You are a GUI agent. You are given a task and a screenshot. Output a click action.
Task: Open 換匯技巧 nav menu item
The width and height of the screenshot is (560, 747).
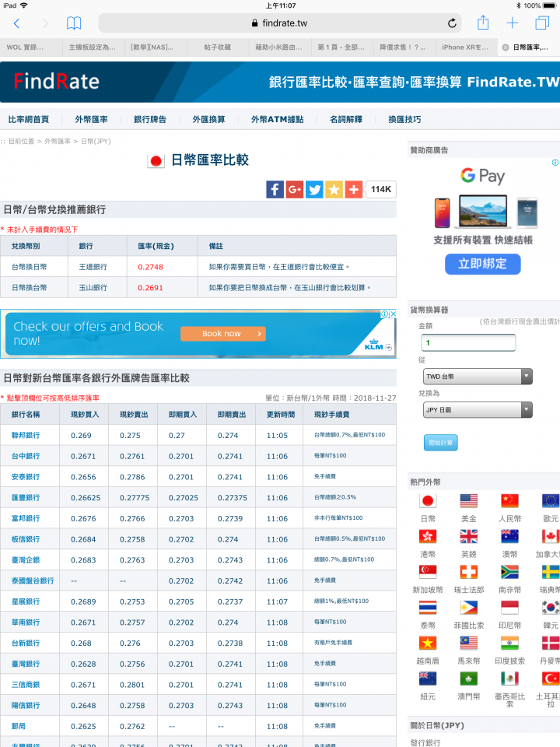(x=404, y=119)
